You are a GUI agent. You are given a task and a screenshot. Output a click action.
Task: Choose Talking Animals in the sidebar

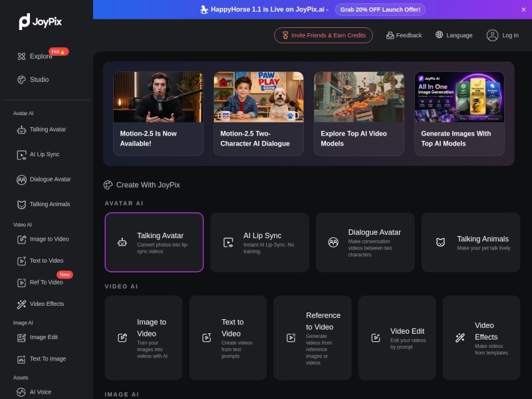point(43,204)
